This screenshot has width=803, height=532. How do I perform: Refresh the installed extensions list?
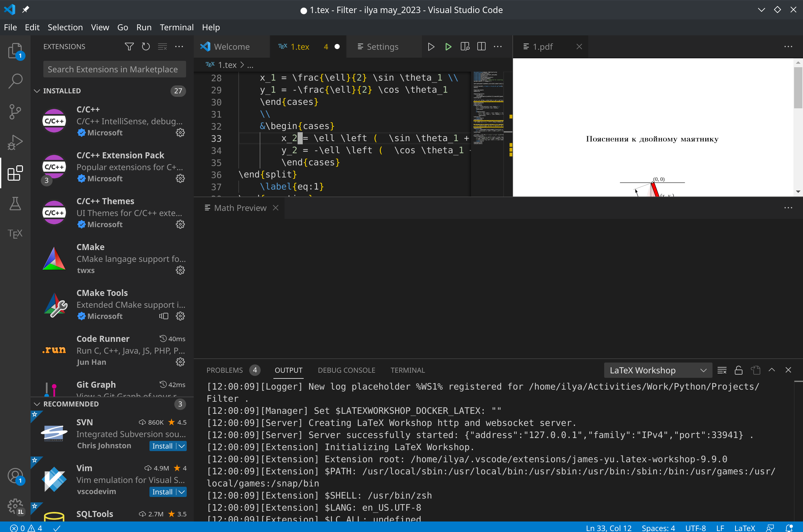tap(146, 47)
